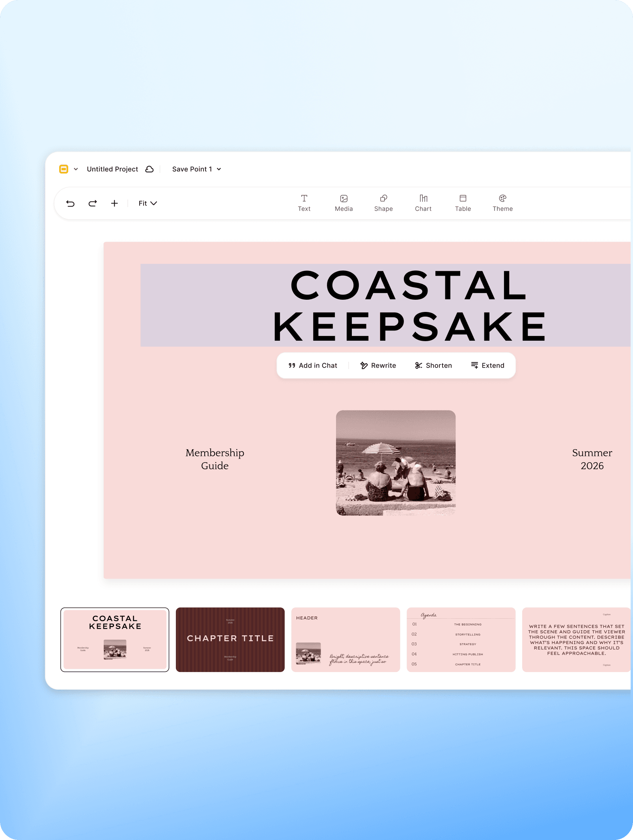This screenshot has height=840, width=633.
Task: Select the Text insertion tool
Action: tap(304, 203)
